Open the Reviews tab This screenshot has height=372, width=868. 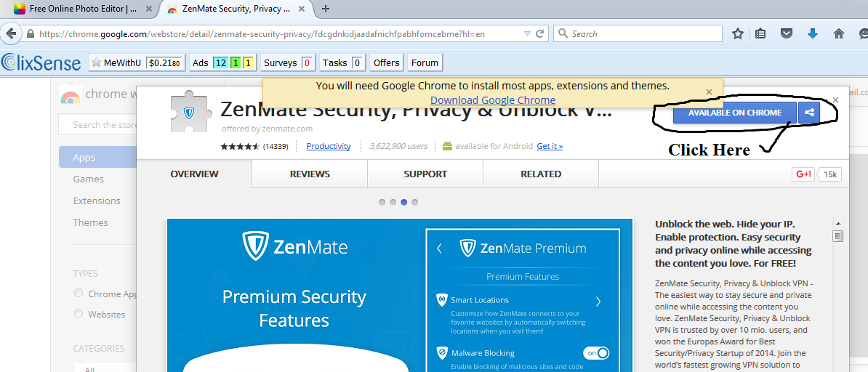coord(310,174)
